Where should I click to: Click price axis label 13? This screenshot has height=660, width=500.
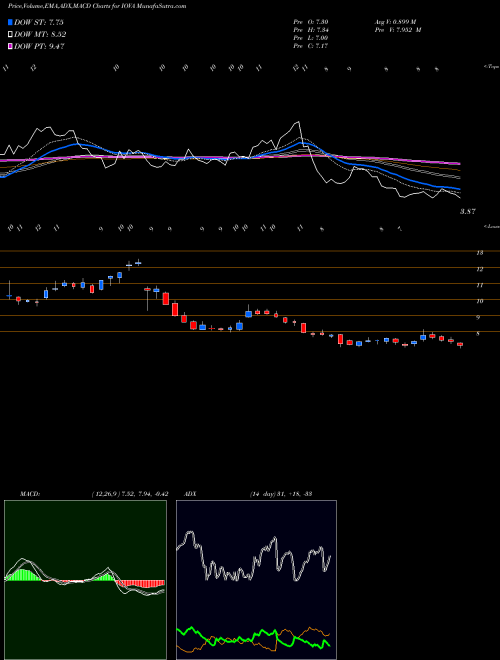pyautogui.click(x=479, y=253)
